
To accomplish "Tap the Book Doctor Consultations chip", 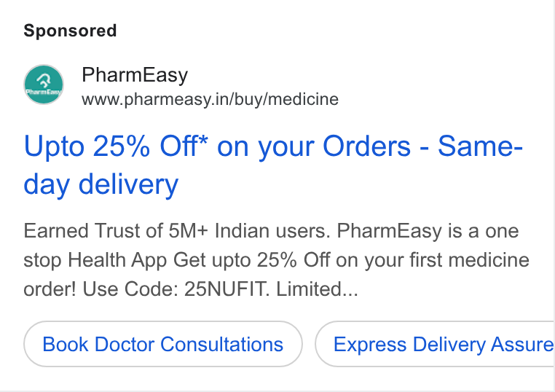I will coord(163,344).
